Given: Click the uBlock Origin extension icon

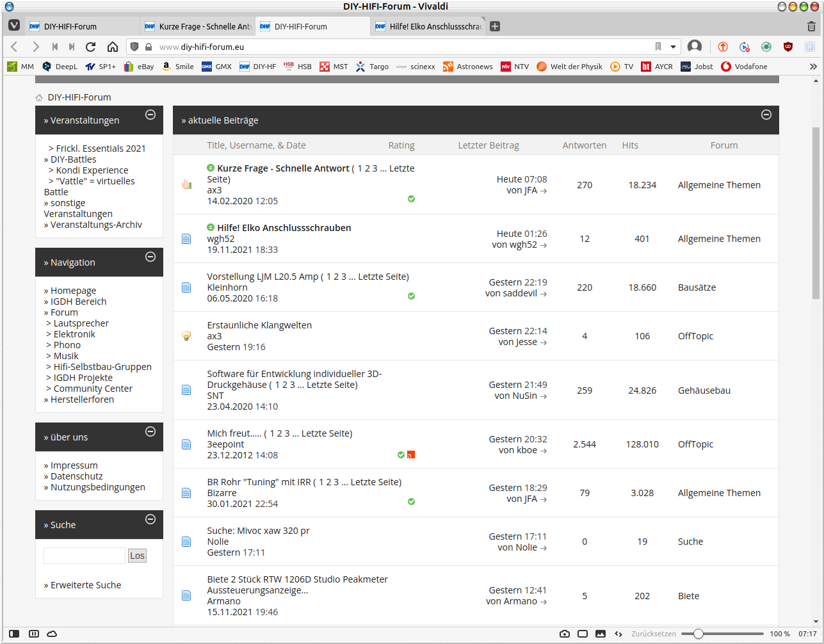Looking at the screenshot, I should [x=788, y=47].
